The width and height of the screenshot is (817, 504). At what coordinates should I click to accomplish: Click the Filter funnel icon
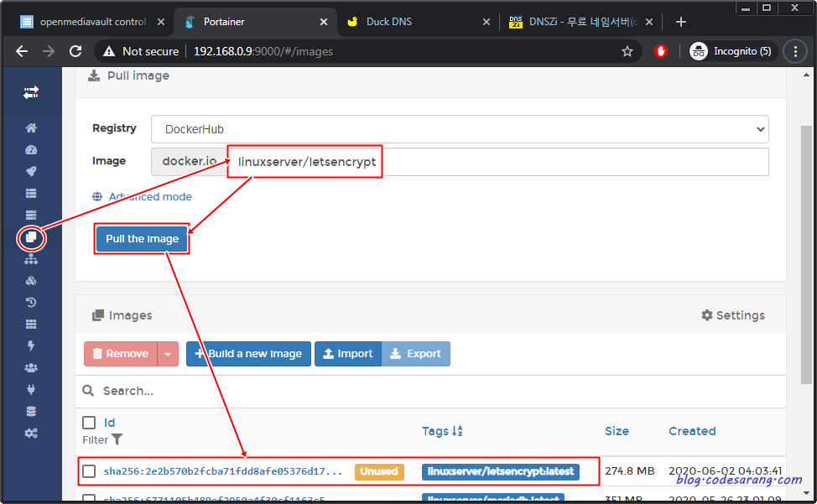click(x=117, y=439)
